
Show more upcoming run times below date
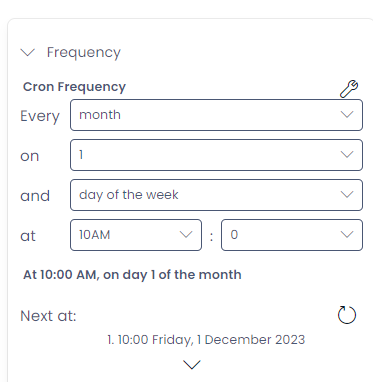pyautogui.click(x=192, y=365)
